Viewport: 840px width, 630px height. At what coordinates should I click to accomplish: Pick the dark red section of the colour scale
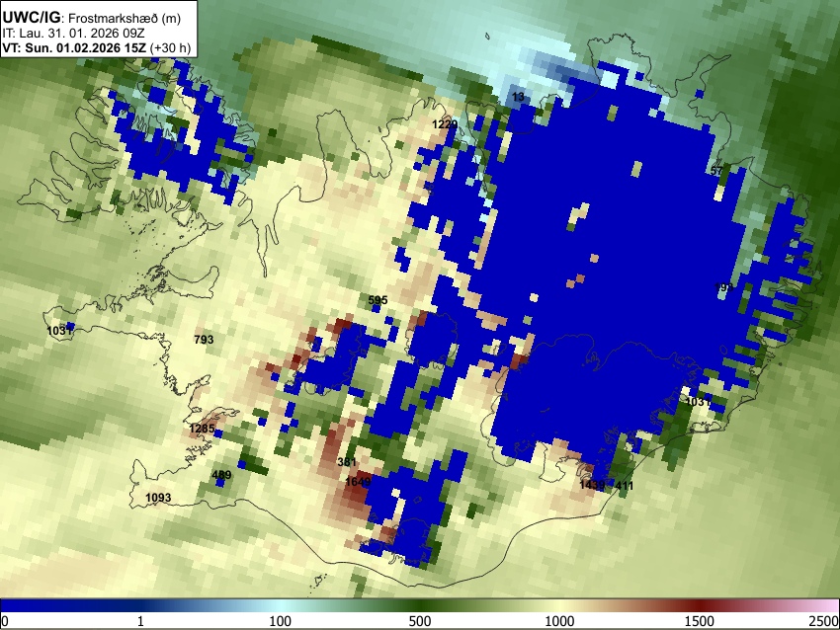(700, 605)
